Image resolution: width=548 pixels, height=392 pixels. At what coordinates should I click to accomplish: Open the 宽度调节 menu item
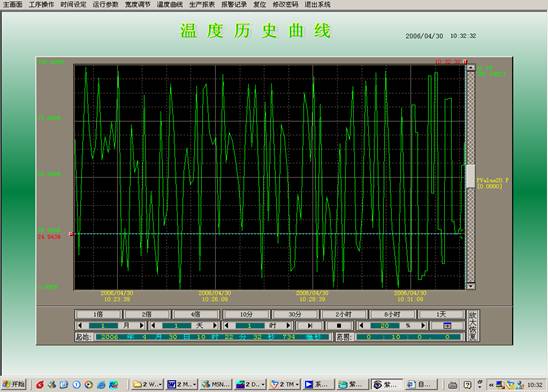138,5
